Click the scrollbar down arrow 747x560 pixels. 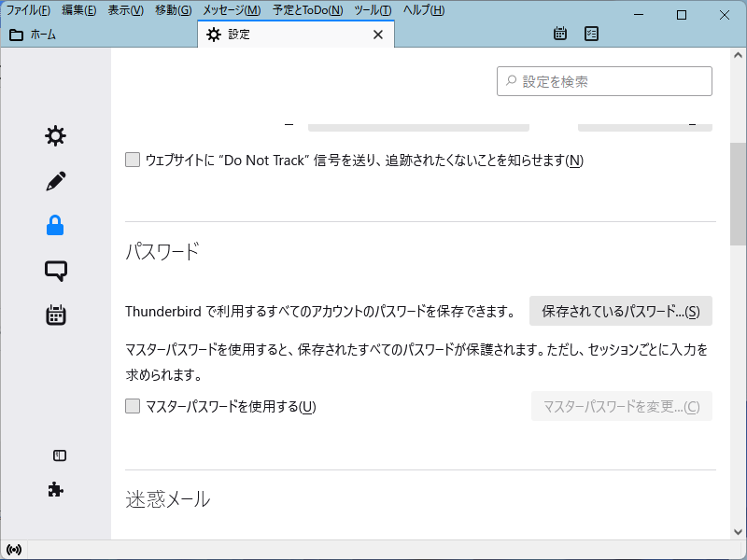pos(739,532)
